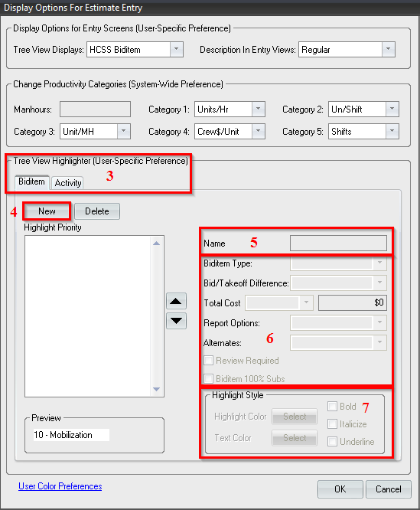
Task: Enable Italicize highlight style
Action: coord(332,423)
